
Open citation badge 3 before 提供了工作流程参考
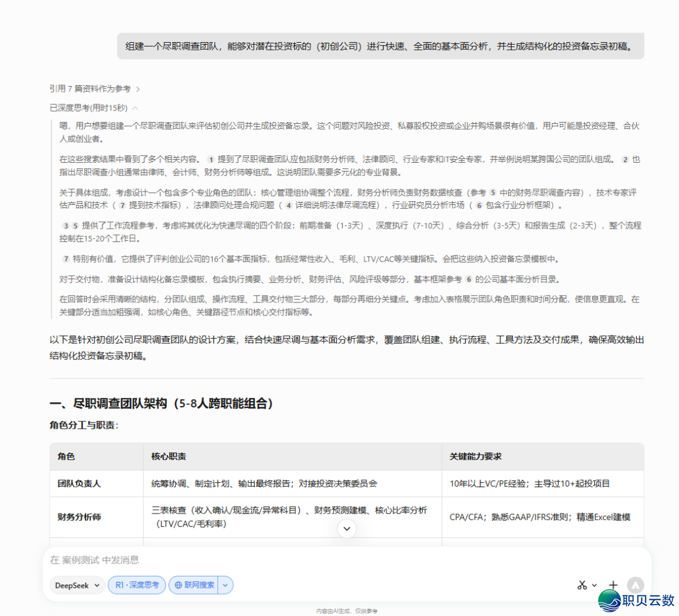pos(65,226)
